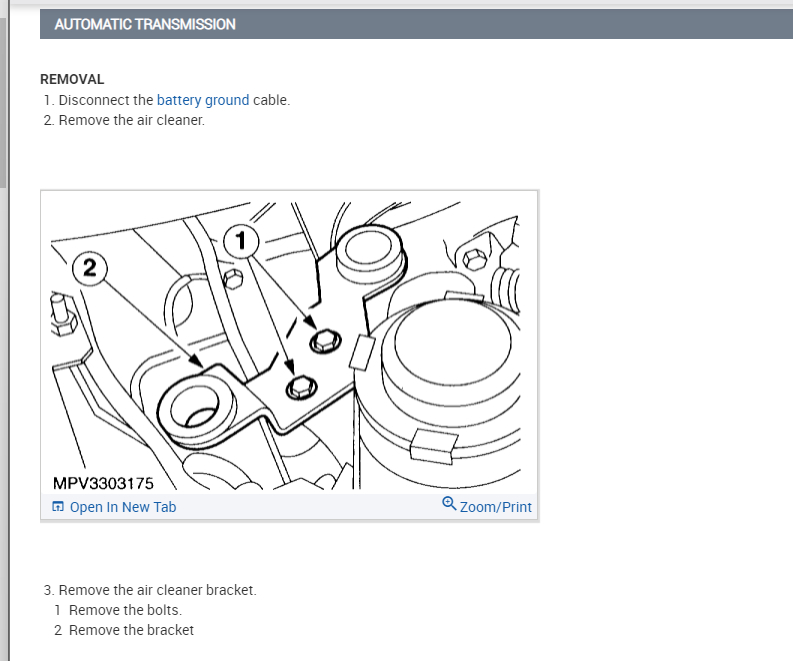The image size is (793, 661).
Task: Click the large round housing in diagram
Action: (x=452, y=350)
